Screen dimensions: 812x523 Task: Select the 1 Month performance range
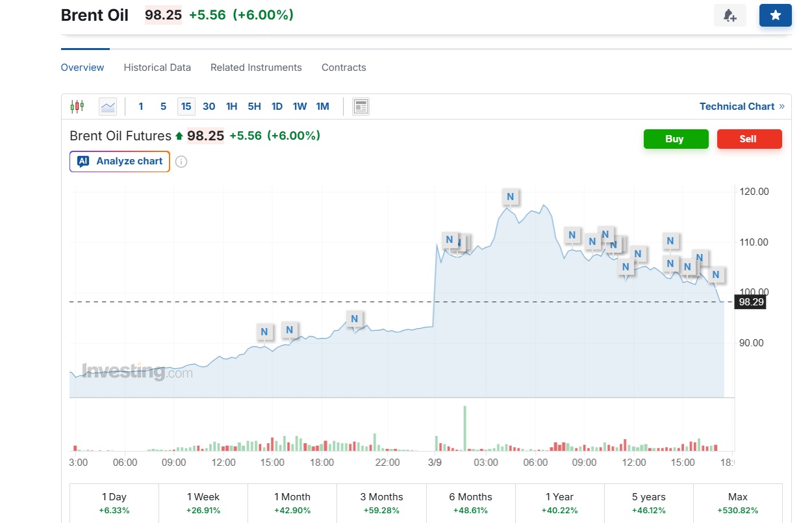(x=292, y=503)
